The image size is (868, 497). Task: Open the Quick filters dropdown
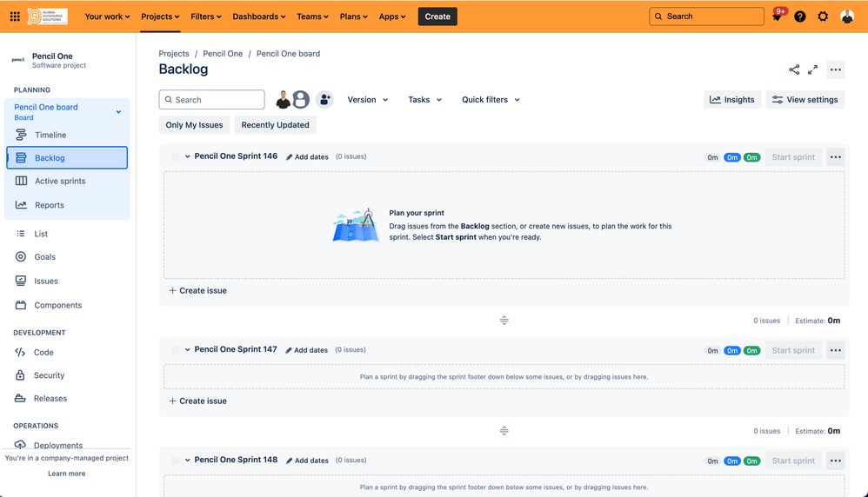coord(491,100)
